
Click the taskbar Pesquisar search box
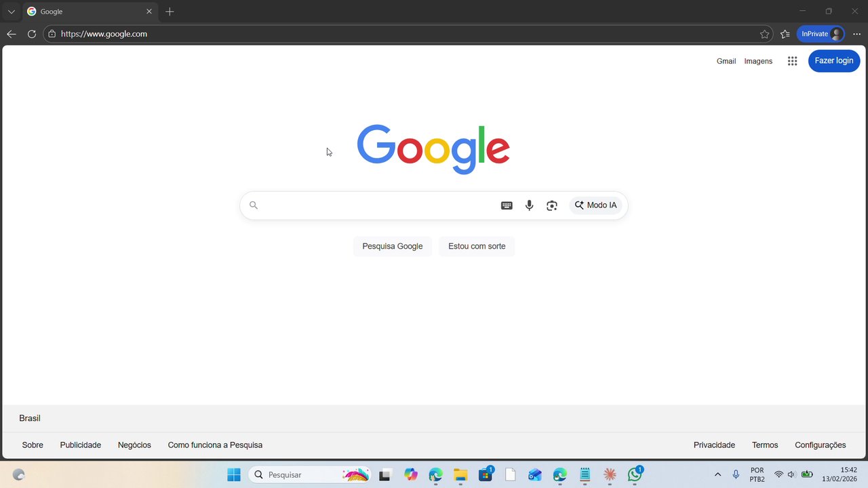[310, 475]
